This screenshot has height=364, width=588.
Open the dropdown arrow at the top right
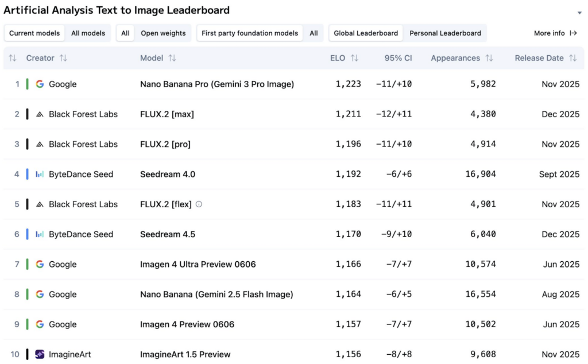pos(580,13)
